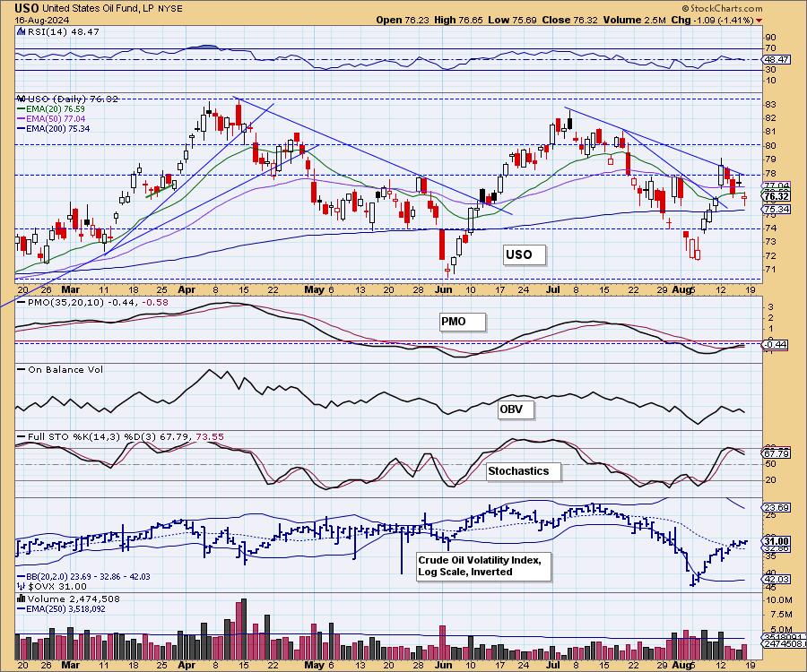Viewport: 807px width, 672px height.
Task: Click the OBV annotation box
Action: click(x=516, y=409)
